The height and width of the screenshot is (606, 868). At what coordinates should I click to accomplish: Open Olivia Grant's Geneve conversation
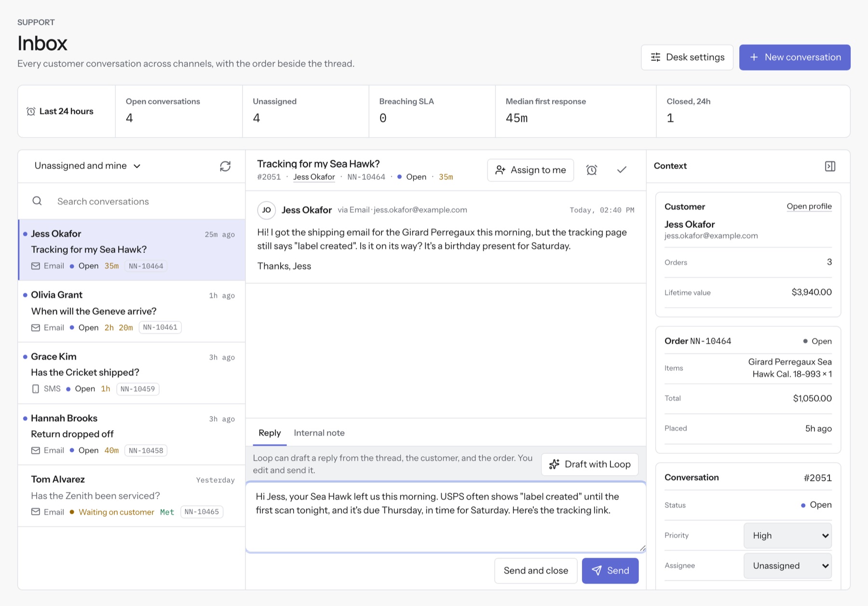[x=132, y=311]
